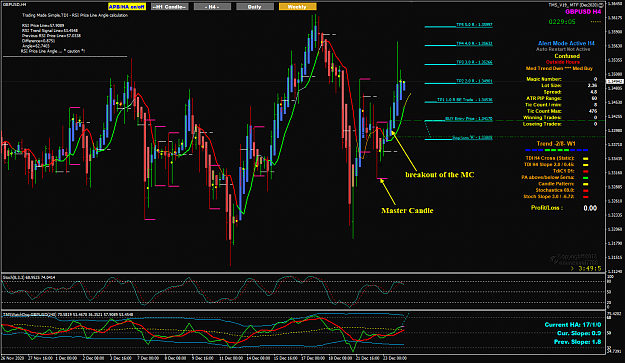Viewport: 625px width, 363px height.
Task: Click the GBPUSD,H4 chart title text
Action: 15,4
